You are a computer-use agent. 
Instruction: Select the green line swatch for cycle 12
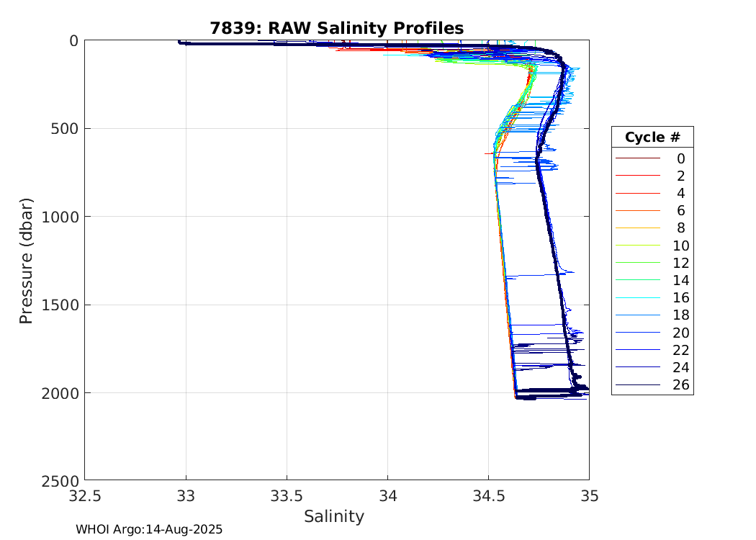[x=636, y=263]
